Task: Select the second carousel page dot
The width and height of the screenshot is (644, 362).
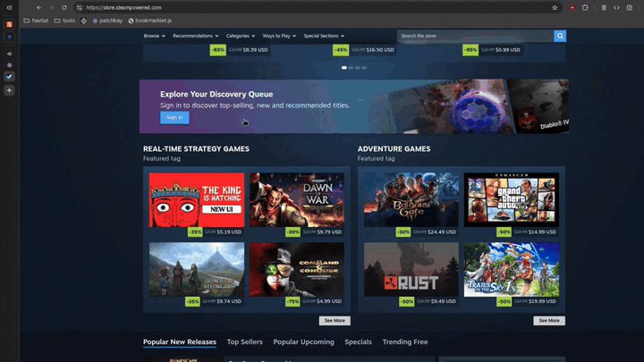Action: point(351,68)
